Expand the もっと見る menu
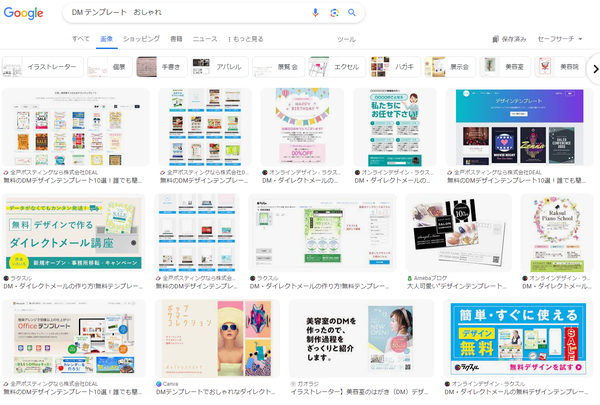Screen dimensions: 600x405 [x=246, y=39]
